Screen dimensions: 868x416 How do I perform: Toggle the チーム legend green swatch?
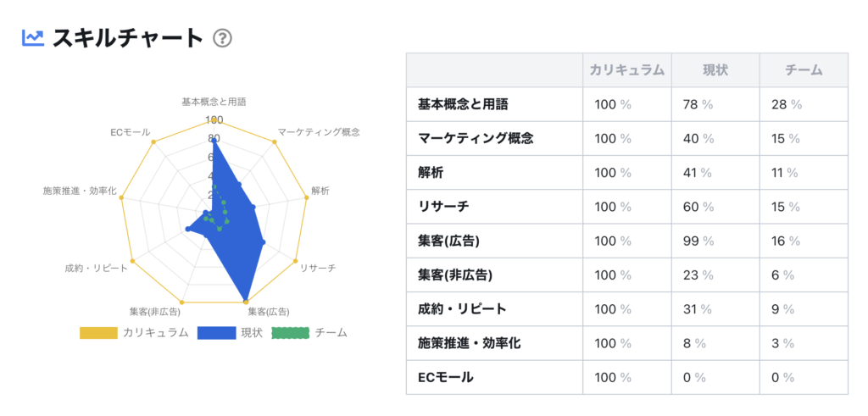[289, 333]
